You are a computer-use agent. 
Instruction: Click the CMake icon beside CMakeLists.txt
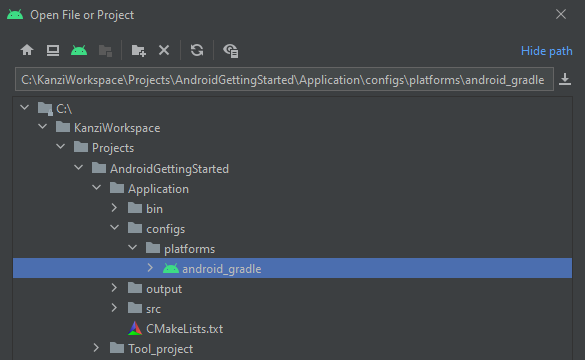point(135,328)
